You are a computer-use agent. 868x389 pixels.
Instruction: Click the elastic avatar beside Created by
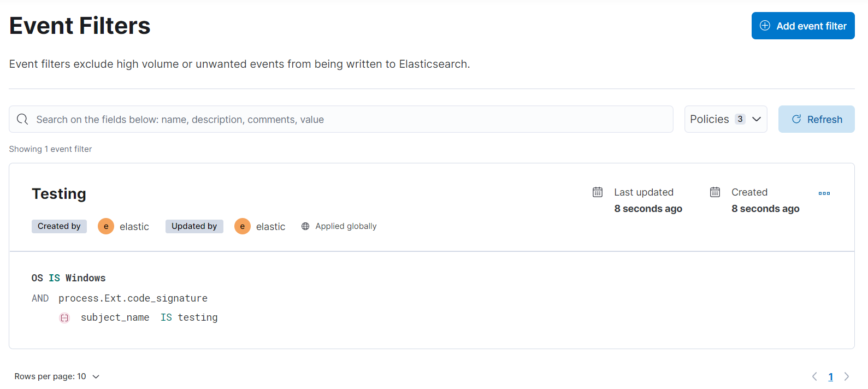[x=105, y=226]
